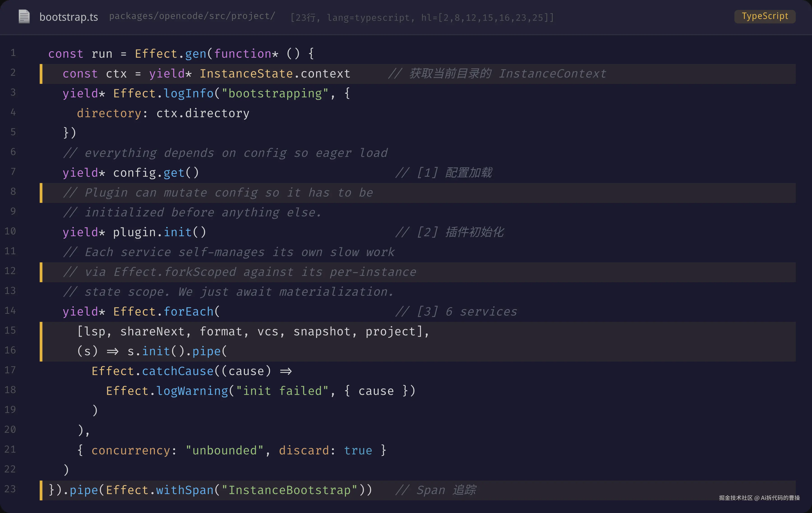
Task: Click the string "bootstrapping" on line 3
Action: pyautogui.click(x=275, y=94)
